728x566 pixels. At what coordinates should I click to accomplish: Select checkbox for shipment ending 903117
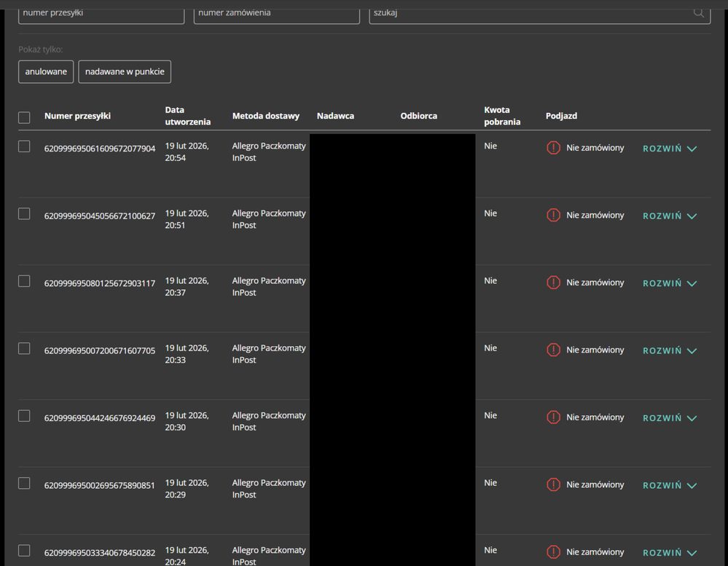24,281
